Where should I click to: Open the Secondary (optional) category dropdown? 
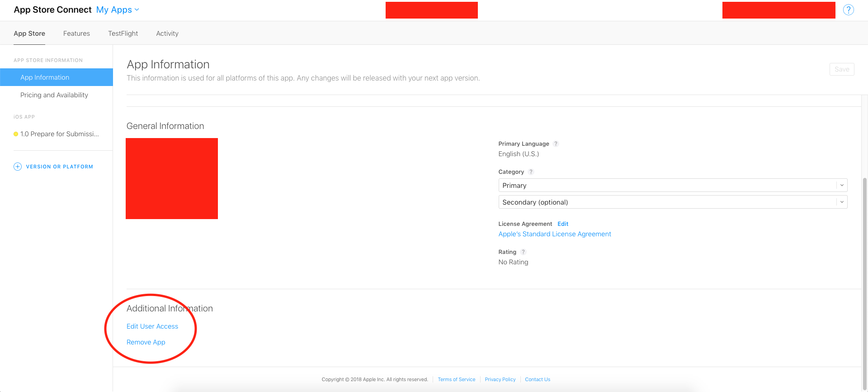pos(673,202)
